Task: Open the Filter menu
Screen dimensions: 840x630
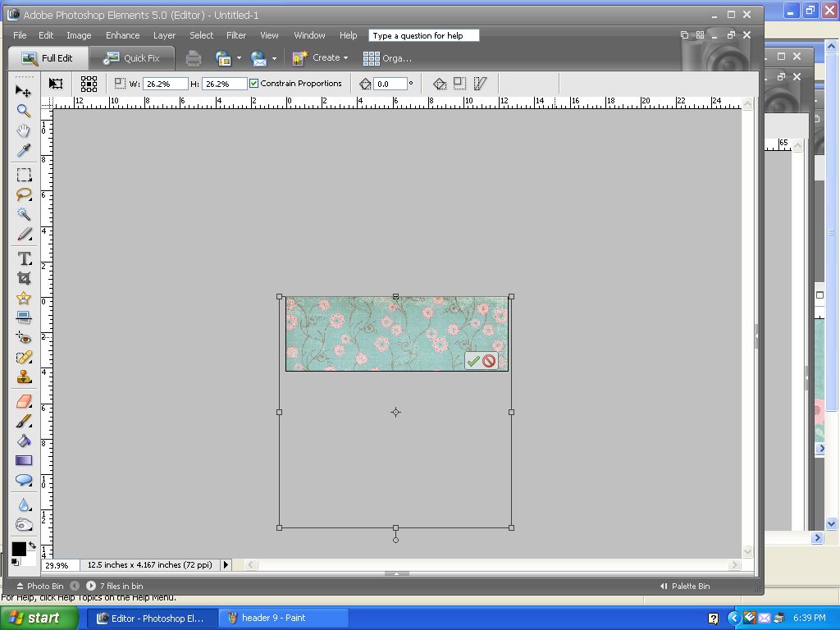Action: tap(236, 35)
